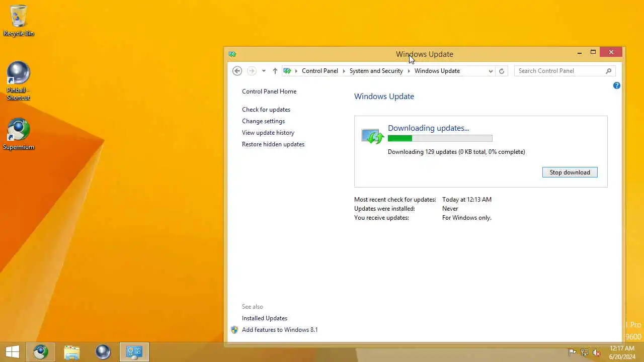Click Downloading 129 updates status text
This screenshot has height=362, width=644.
point(456,152)
